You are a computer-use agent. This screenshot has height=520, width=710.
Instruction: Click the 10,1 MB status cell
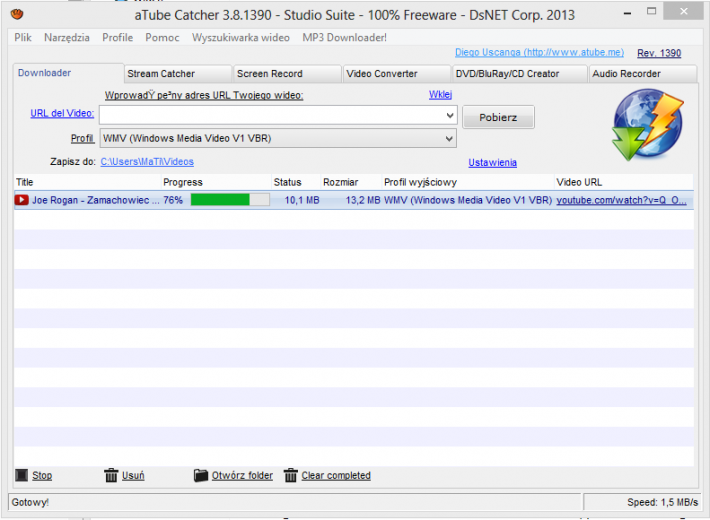pos(302,200)
